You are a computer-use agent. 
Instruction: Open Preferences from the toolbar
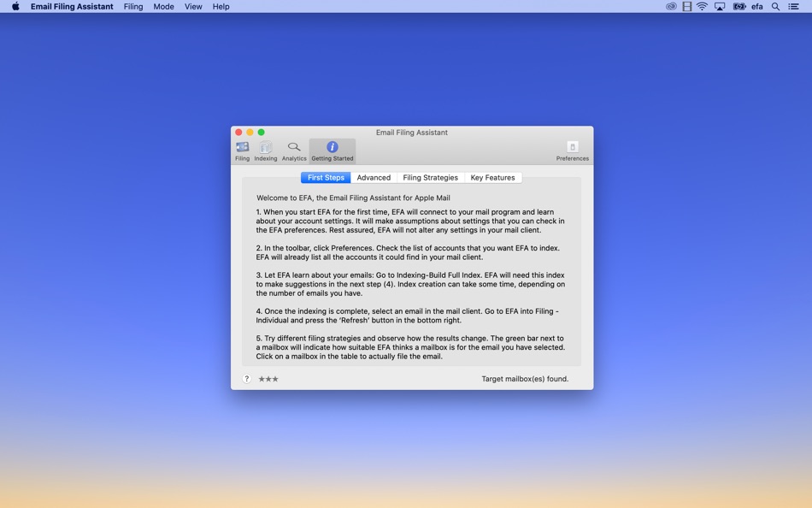pos(572,151)
